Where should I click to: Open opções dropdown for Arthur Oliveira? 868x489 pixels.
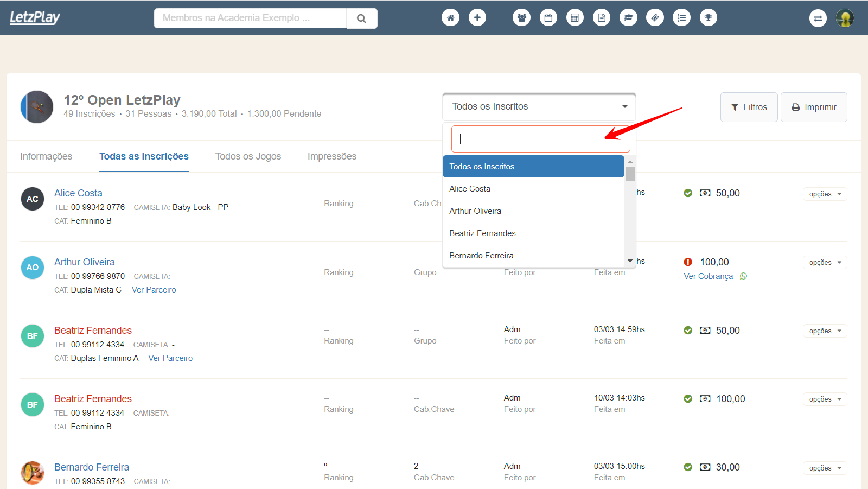(x=825, y=263)
